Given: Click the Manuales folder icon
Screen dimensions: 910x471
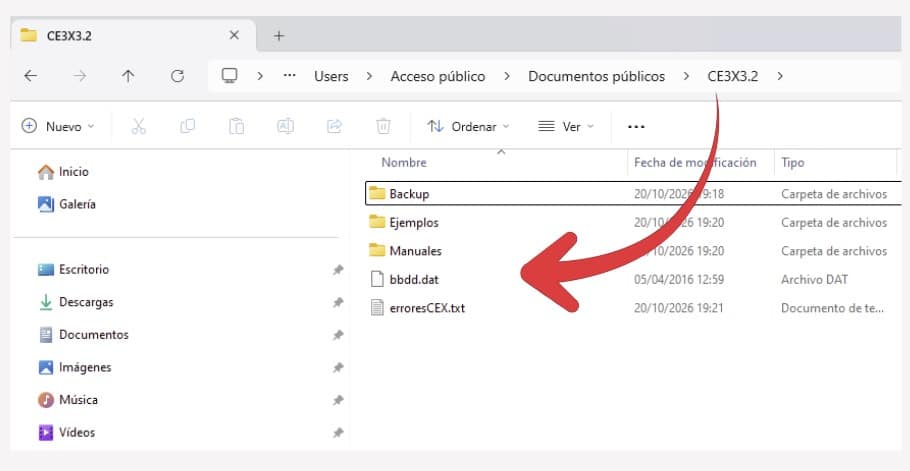Looking at the screenshot, I should (377, 250).
